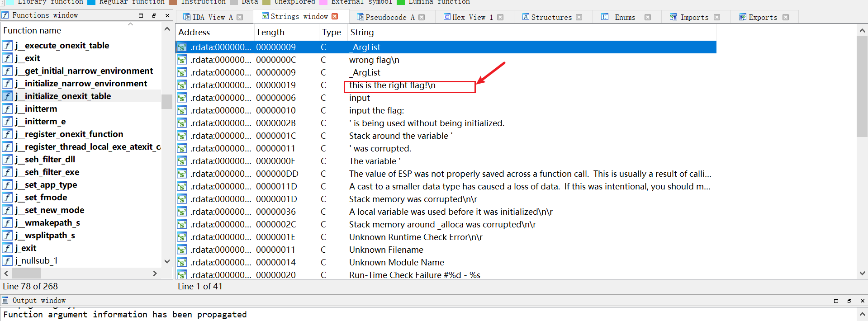Select the 'Unknown Module Name' string row
Image resolution: width=868 pixels, height=321 pixels.
point(446,262)
